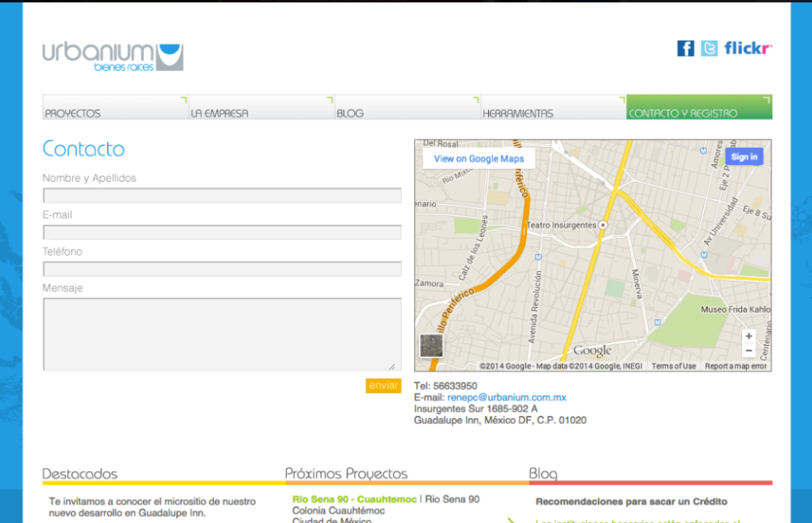
Task: Click the Teatro Insurgentes map marker
Action: pyautogui.click(x=603, y=225)
